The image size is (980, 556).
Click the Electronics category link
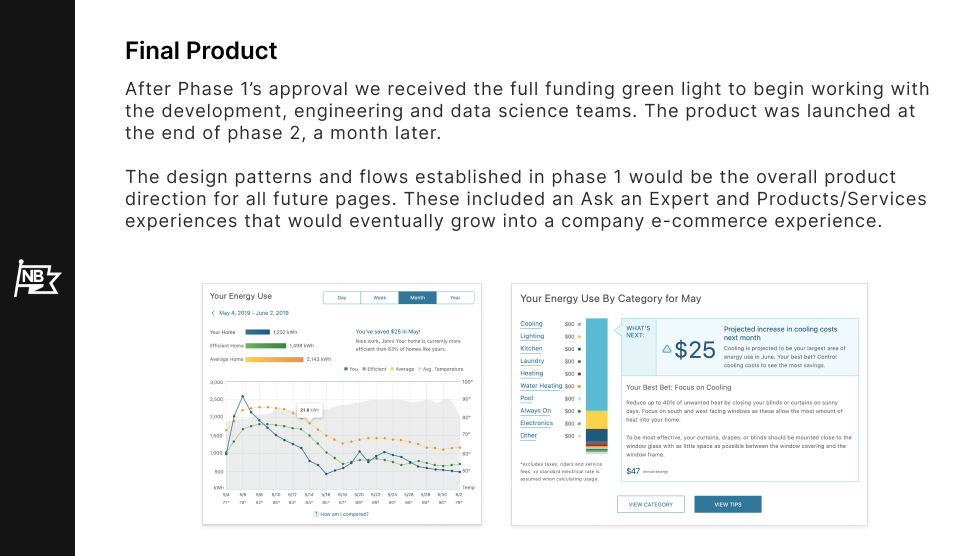coord(536,423)
